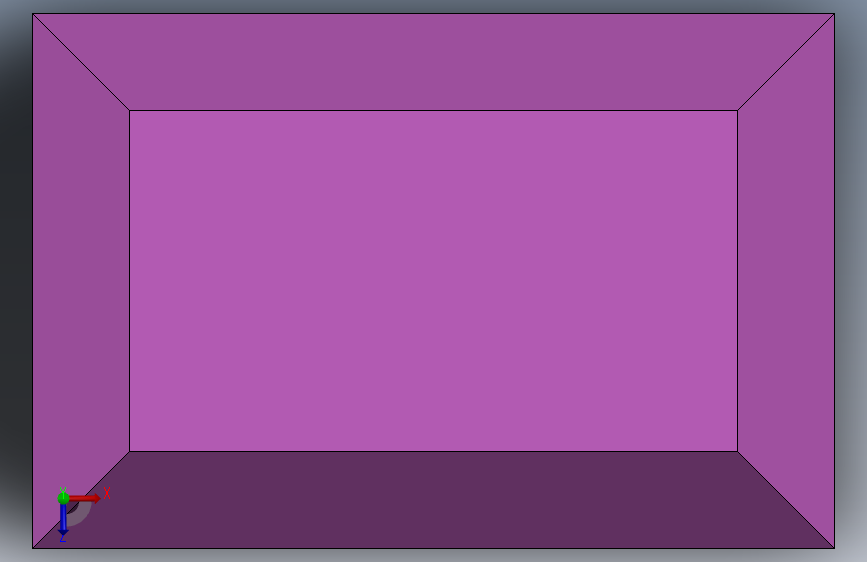This screenshot has height=562, width=867.
Task: Select the red X axis label
Action: pos(107,493)
